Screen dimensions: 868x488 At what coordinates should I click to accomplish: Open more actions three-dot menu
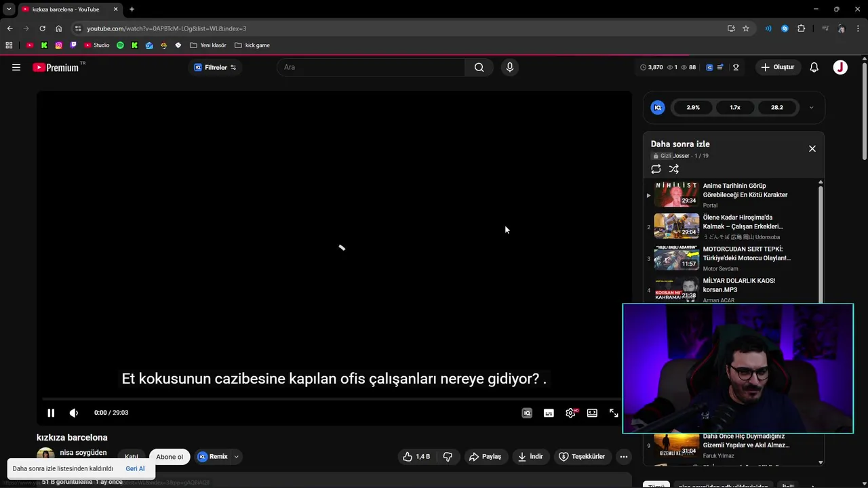click(x=624, y=457)
